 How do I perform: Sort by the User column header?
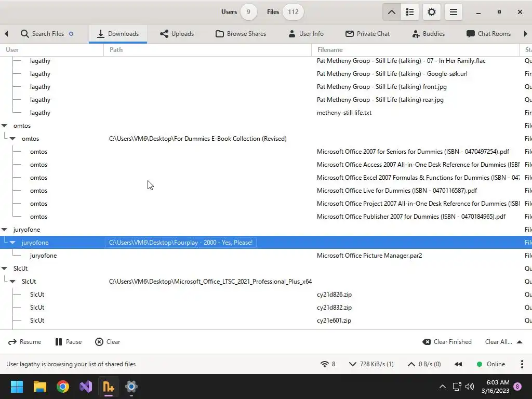point(52,49)
